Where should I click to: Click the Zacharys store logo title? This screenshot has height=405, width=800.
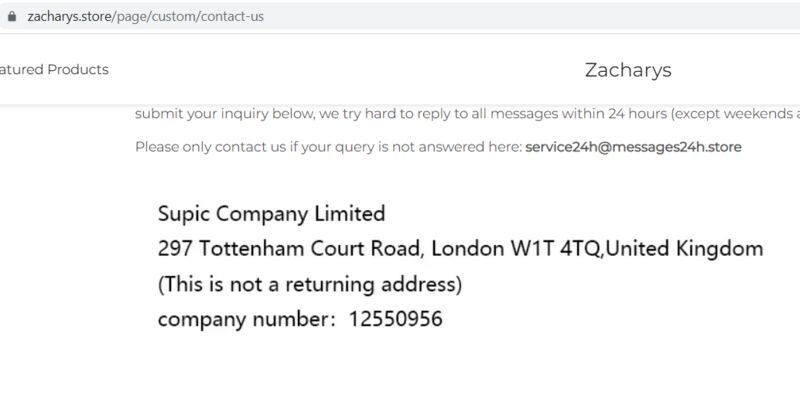(x=628, y=70)
